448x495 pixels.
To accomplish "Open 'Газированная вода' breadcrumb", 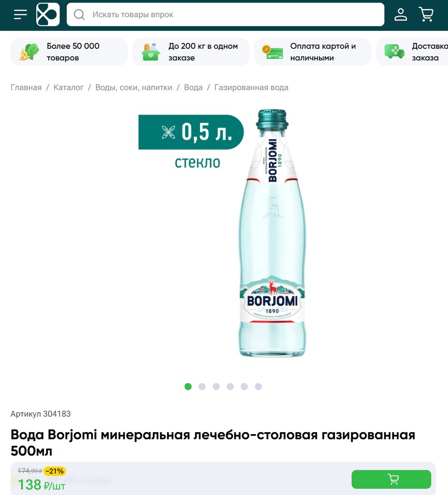I will click(x=252, y=87).
